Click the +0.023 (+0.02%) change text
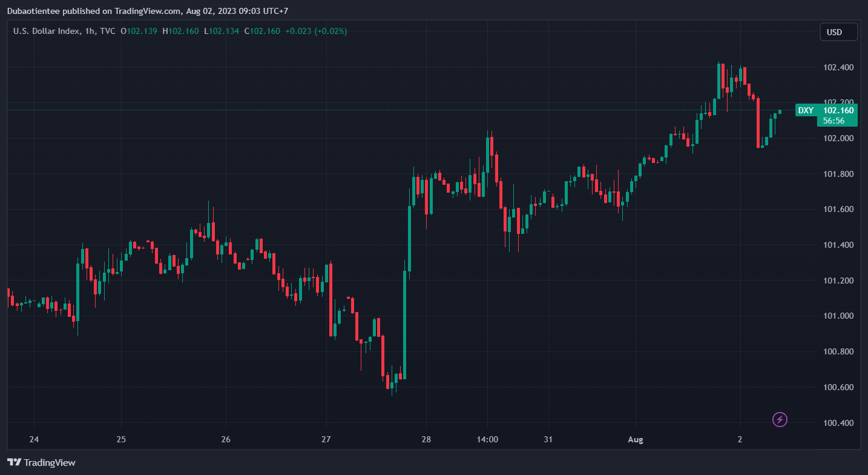 316,31
